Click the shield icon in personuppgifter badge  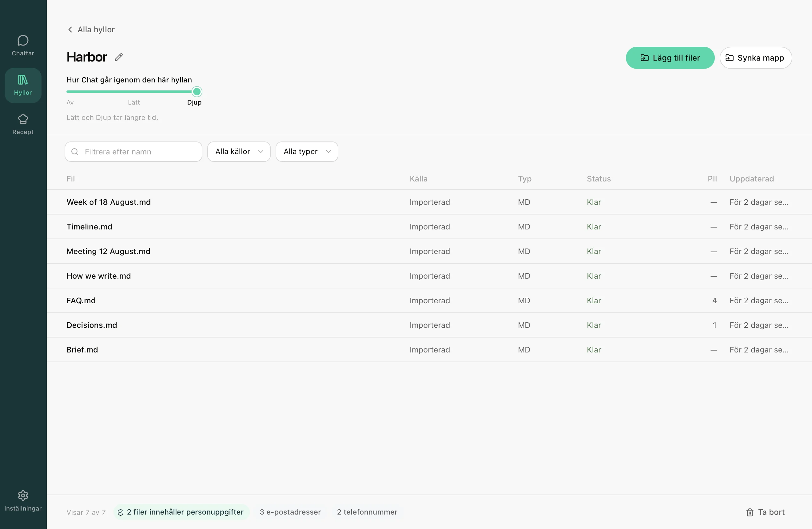[x=121, y=512]
